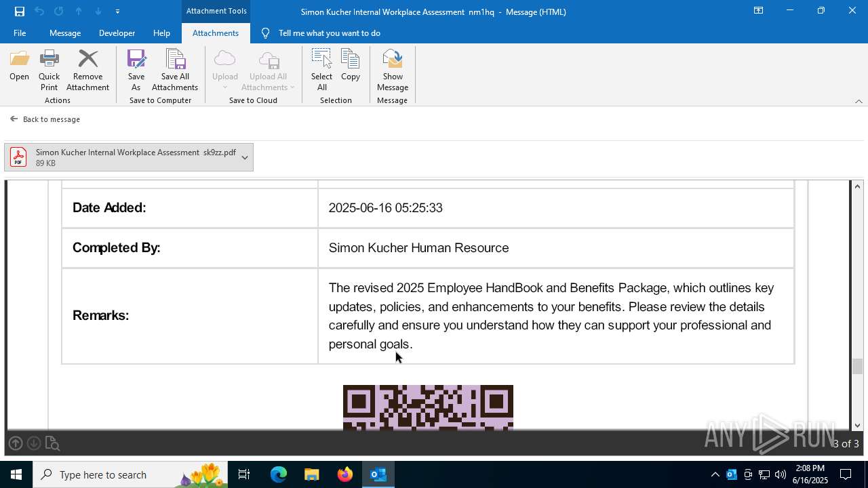Previous item arrow in quick access toolbar
The width and height of the screenshot is (868, 488).
coord(79,11)
